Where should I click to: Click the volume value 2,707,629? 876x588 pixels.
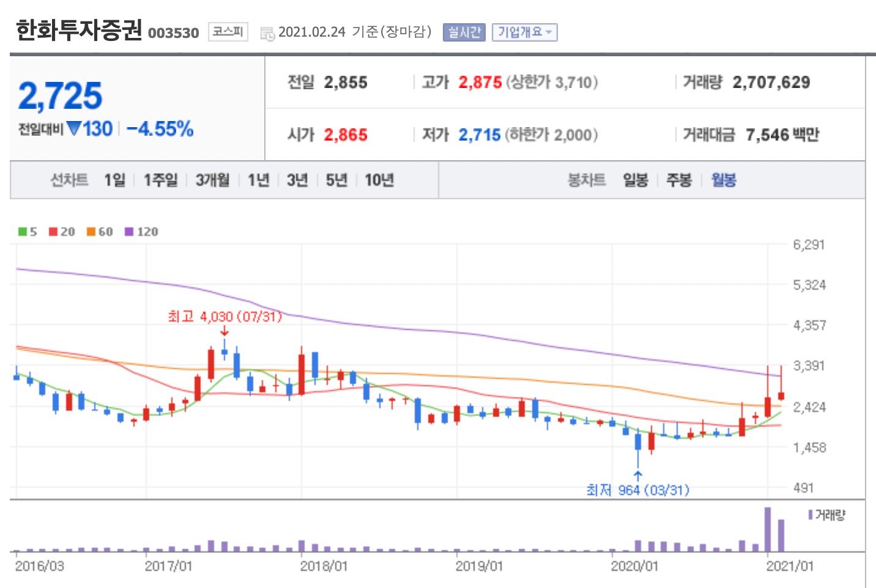tap(771, 83)
